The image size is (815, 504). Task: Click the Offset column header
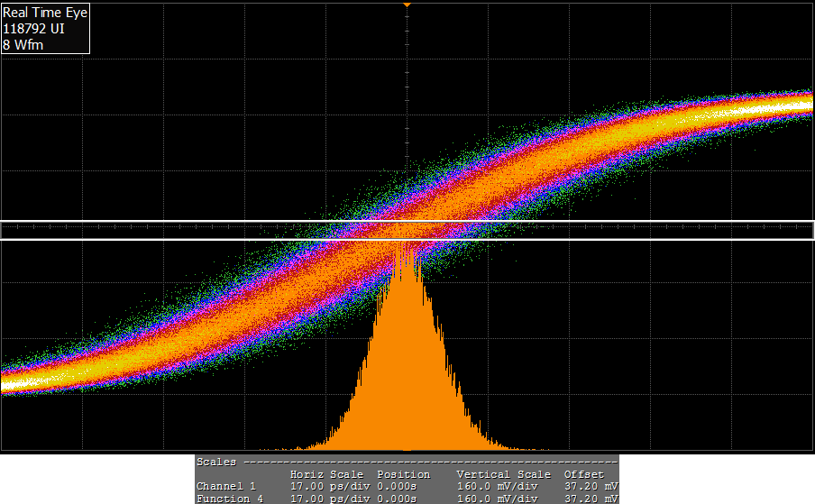tap(583, 474)
